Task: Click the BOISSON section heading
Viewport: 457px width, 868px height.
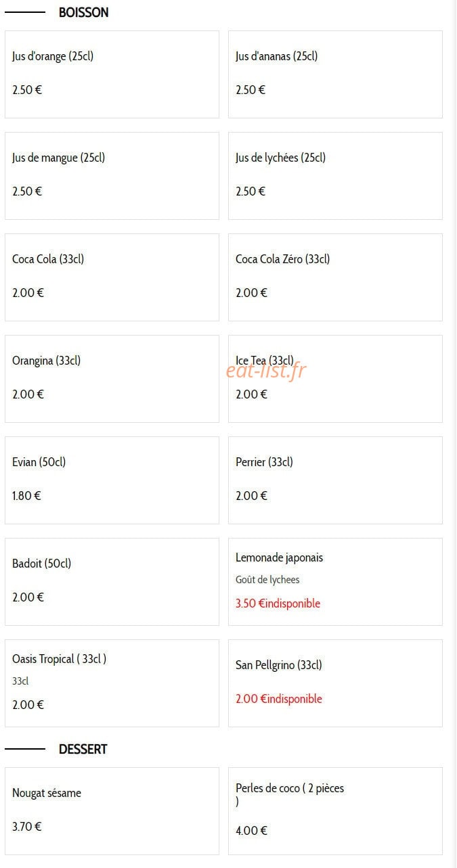Action: [x=83, y=12]
